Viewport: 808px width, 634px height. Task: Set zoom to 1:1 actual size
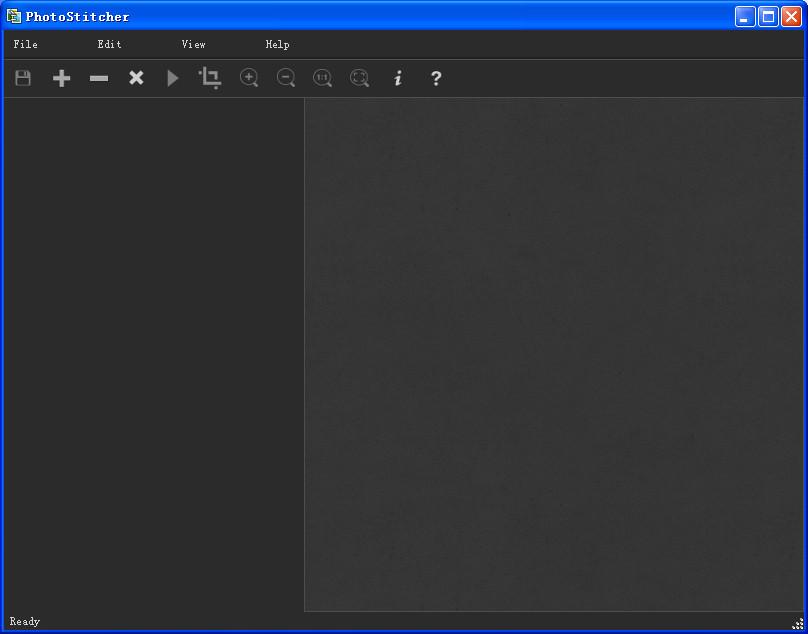click(x=323, y=78)
